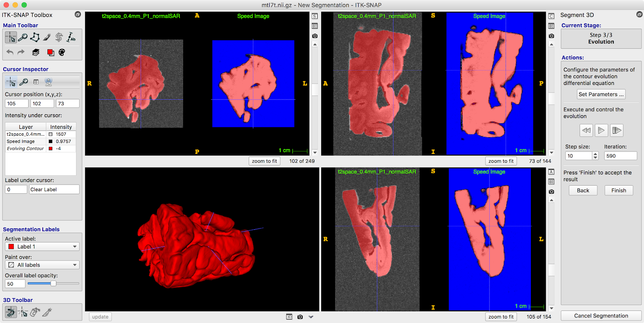Select the Zoom/Pan magnifier tool in Main Toolbar

(23, 37)
